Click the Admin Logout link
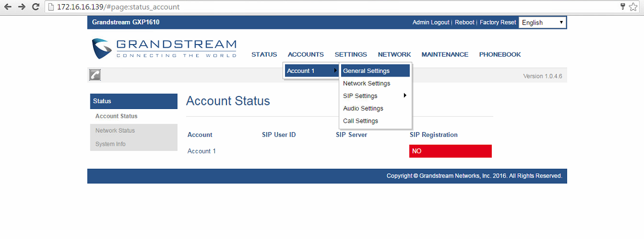The image size is (644, 239). click(431, 23)
